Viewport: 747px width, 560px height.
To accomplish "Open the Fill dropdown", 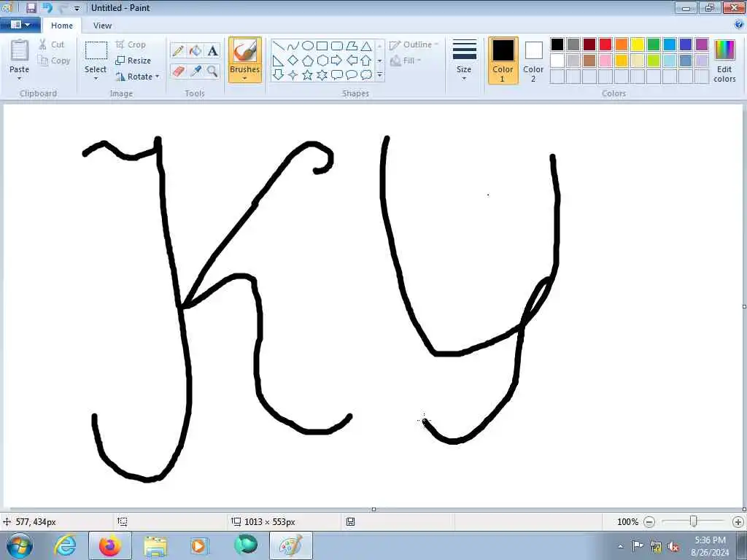I will click(x=406, y=61).
